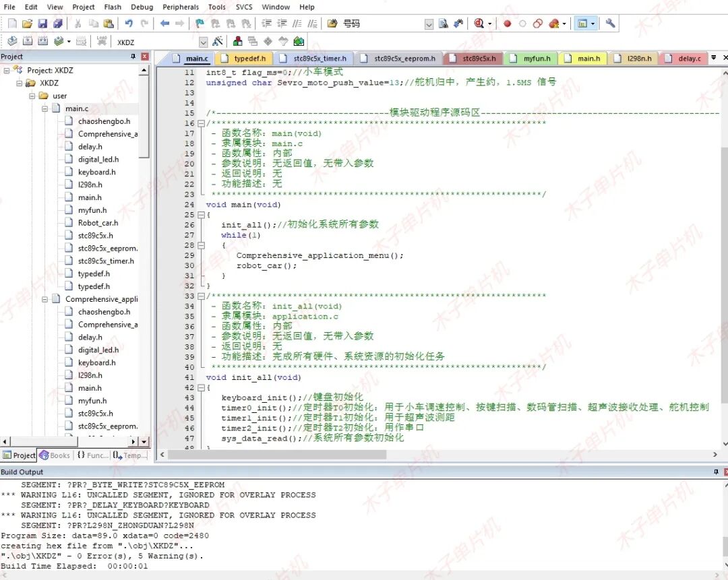Open Target Options magic wand icon
The width and height of the screenshot is (728, 580).
click(x=217, y=41)
